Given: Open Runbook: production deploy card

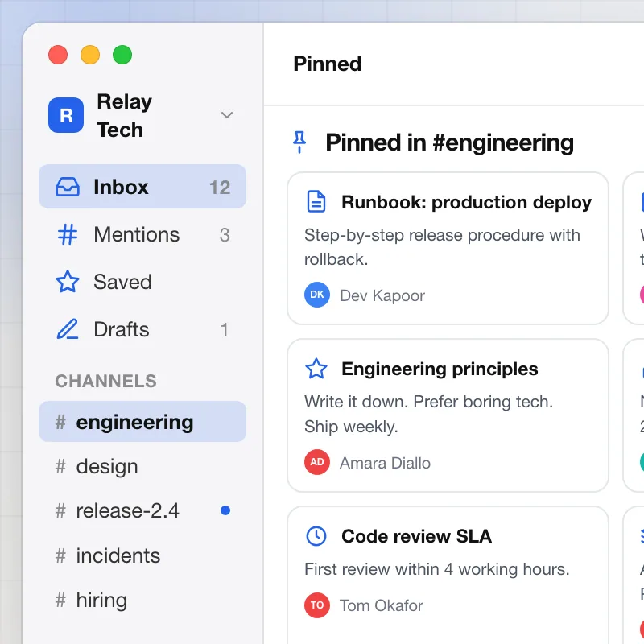Looking at the screenshot, I should tap(448, 249).
